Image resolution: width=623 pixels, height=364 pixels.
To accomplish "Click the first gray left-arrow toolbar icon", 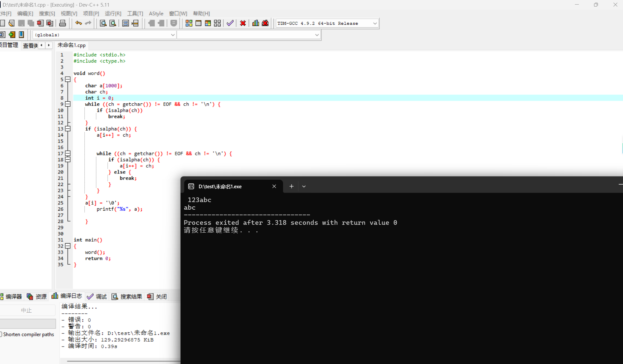I will (151, 23).
